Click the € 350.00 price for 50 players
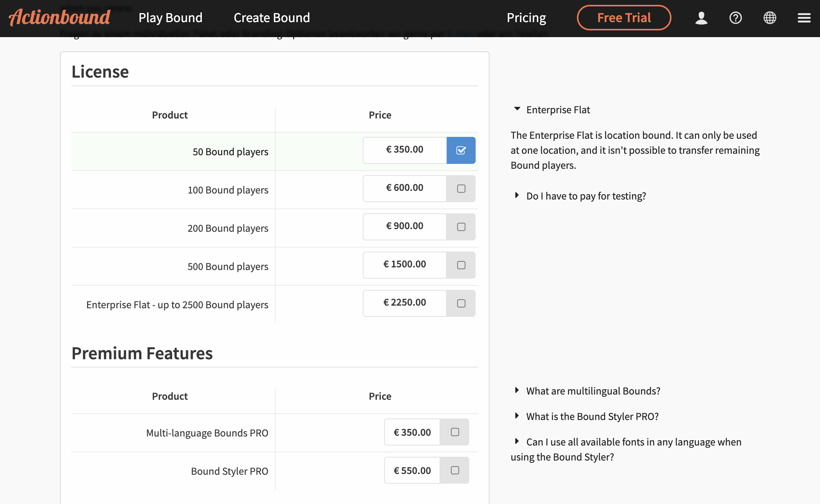820x504 pixels. coord(405,150)
